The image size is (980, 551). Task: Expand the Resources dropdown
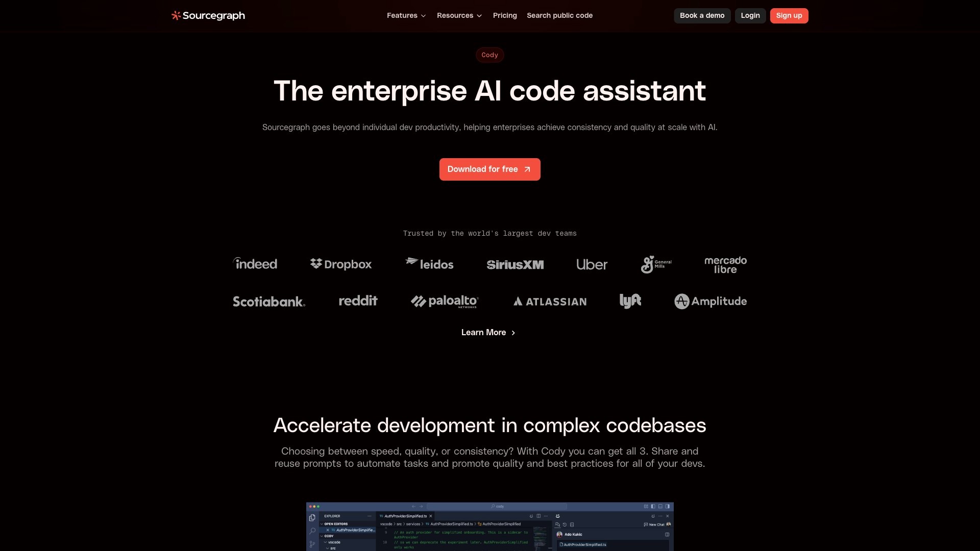click(x=458, y=15)
